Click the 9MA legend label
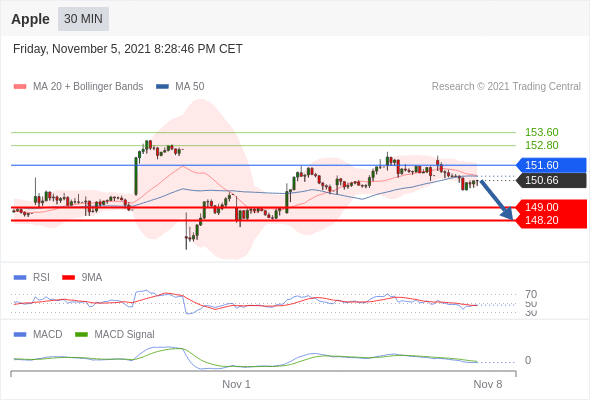 [x=92, y=278]
